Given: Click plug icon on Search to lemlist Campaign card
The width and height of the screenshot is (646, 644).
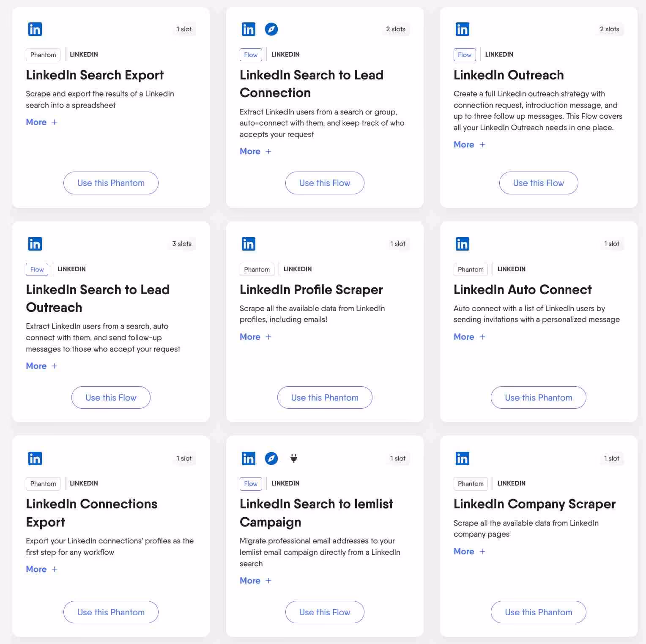Looking at the screenshot, I should click(294, 458).
